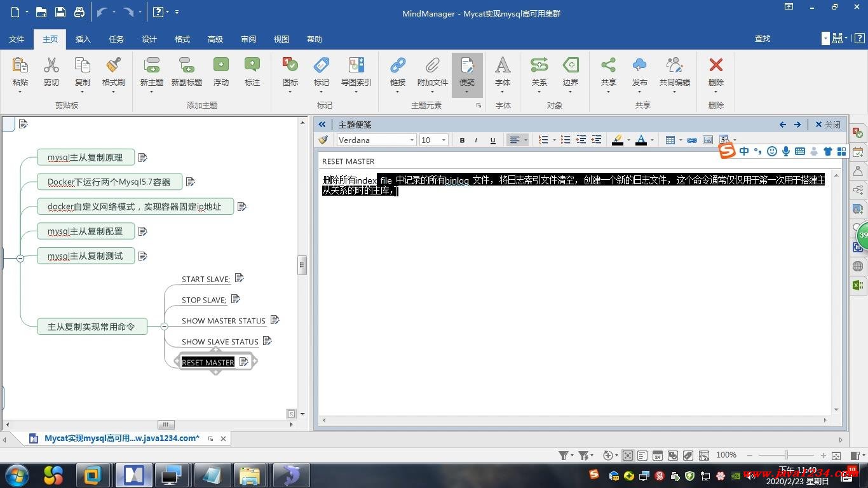Viewport: 868px width, 488px height.
Task: Toggle the outline view status bar icon
Action: pyautogui.click(x=642, y=456)
